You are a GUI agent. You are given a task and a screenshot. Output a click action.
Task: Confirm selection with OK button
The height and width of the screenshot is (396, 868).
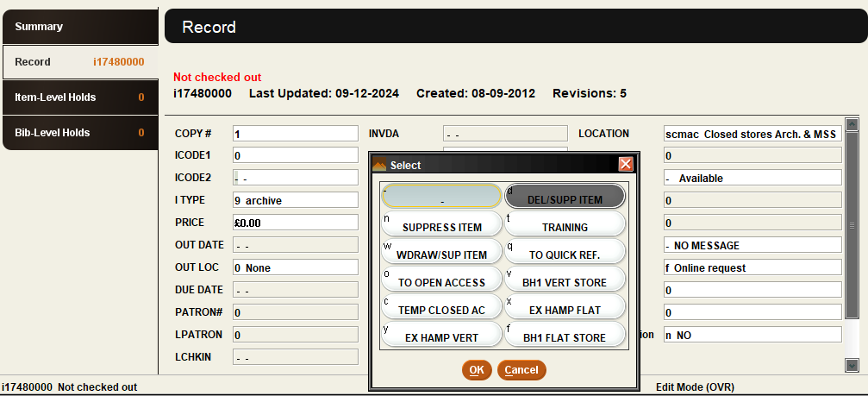[x=476, y=370]
